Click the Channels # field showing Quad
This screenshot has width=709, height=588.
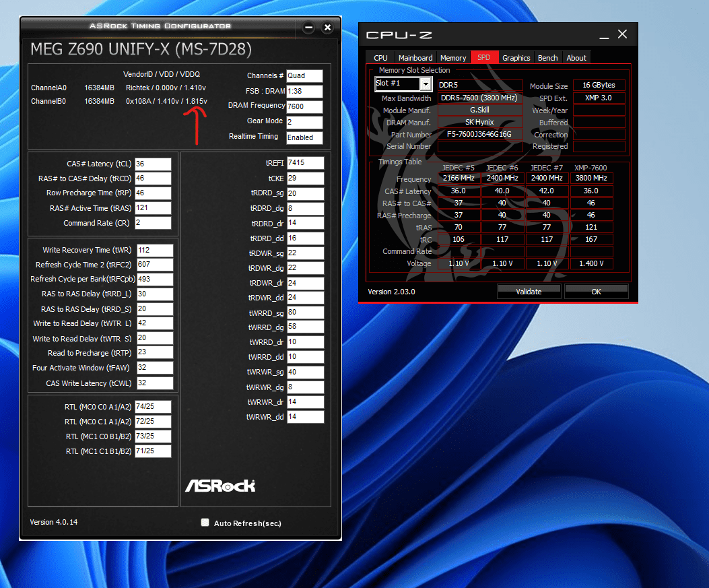[304, 75]
